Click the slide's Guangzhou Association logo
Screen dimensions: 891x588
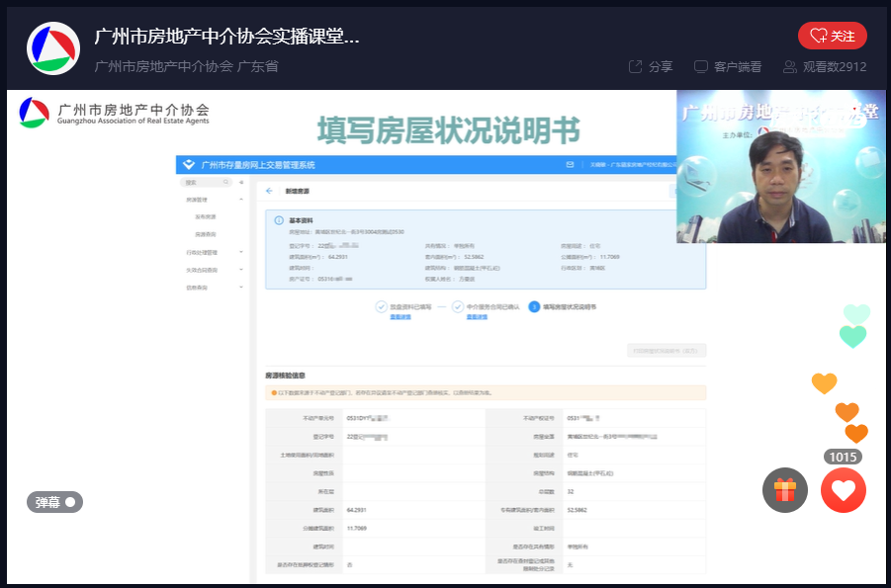pyautogui.click(x=114, y=113)
